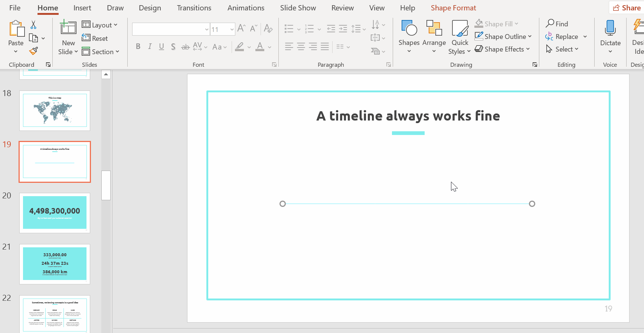Open the Shape Format tab
The height and width of the screenshot is (333, 644).
pyautogui.click(x=453, y=8)
